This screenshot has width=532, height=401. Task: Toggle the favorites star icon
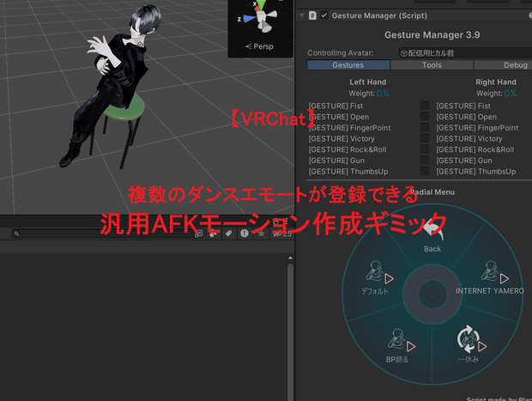261,234
